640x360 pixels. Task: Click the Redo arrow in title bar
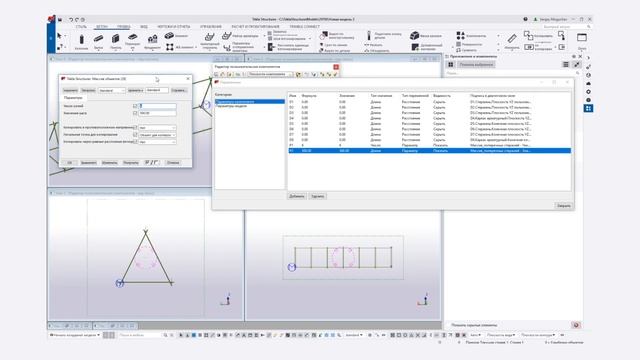point(77,19)
